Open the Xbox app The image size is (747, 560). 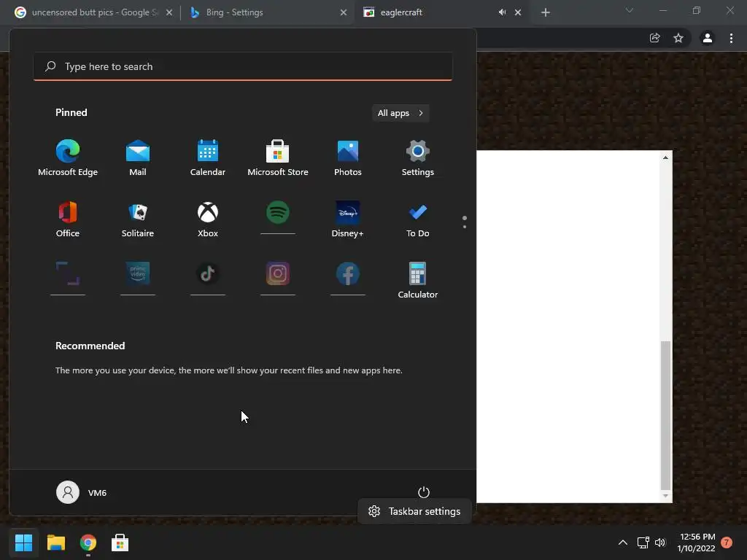[x=208, y=219]
